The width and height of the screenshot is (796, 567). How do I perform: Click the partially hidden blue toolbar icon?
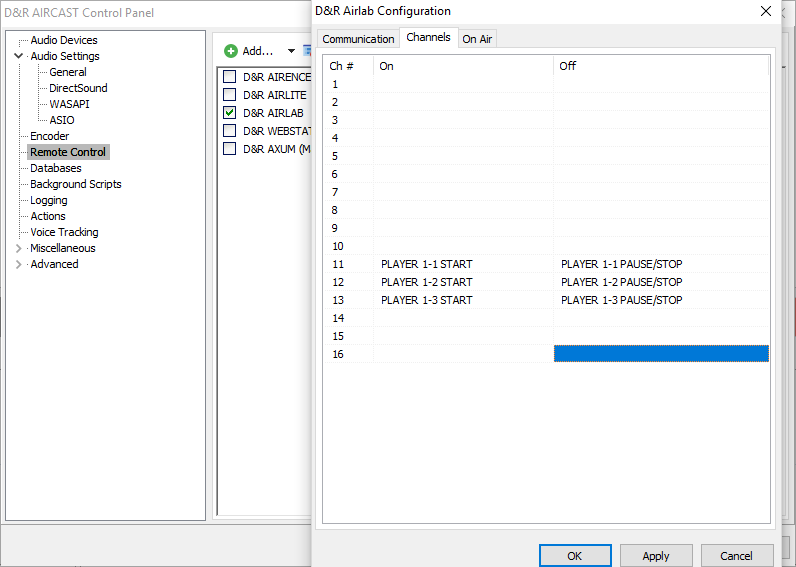307,51
